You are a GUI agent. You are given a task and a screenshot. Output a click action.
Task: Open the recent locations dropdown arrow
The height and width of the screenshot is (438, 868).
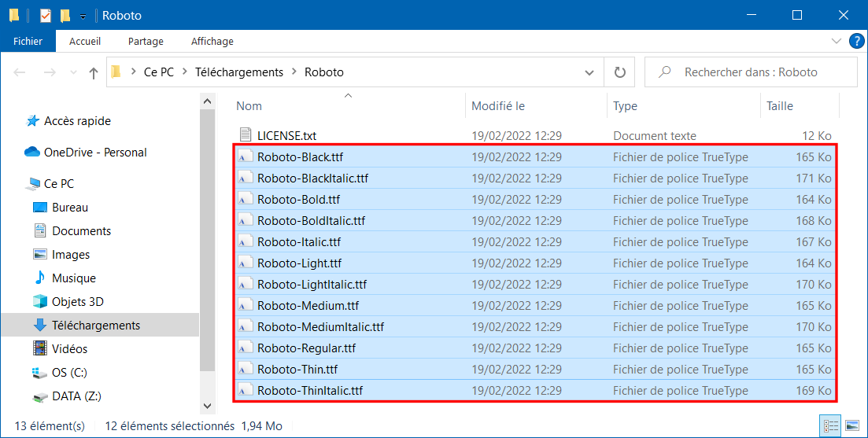pos(73,72)
